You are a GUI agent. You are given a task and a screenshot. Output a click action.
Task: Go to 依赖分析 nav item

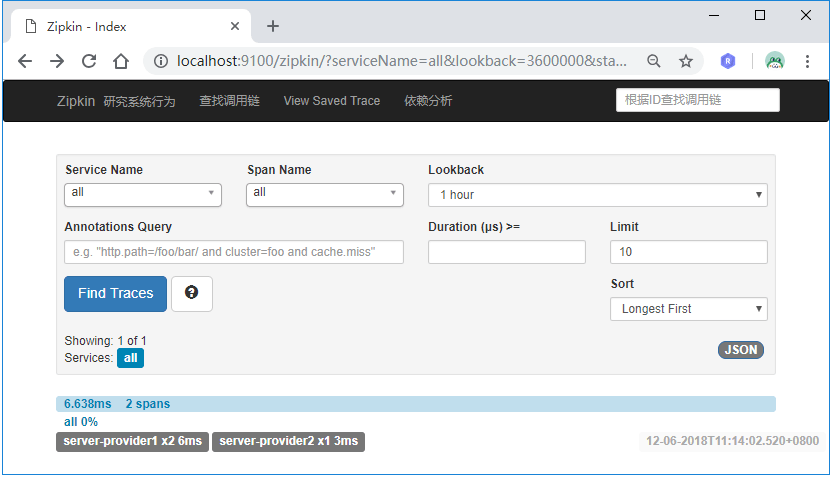[x=428, y=101]
